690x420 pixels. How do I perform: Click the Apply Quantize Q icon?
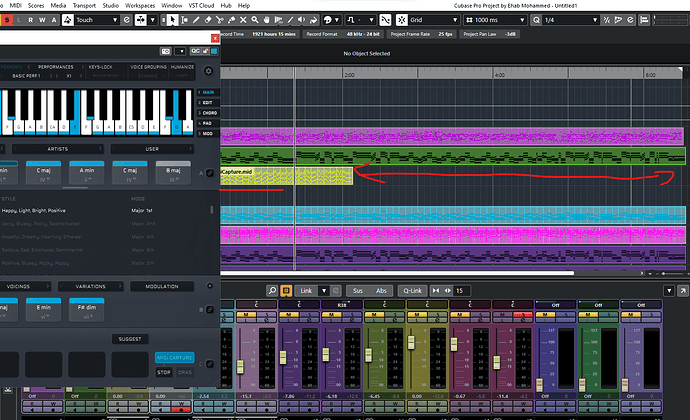tap(536, 20)
